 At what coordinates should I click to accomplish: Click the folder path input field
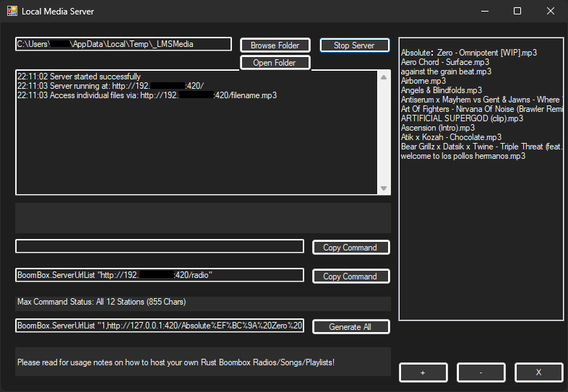coord(124,44)
